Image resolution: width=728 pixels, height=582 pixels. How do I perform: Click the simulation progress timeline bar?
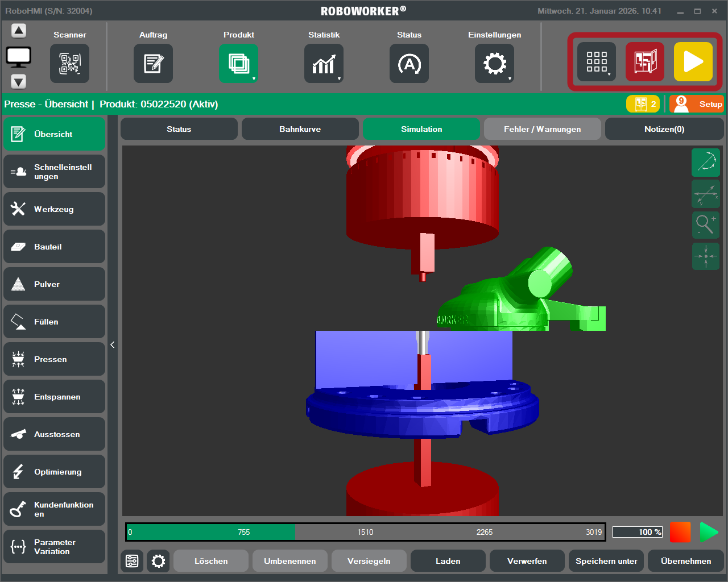coord(366,532)
